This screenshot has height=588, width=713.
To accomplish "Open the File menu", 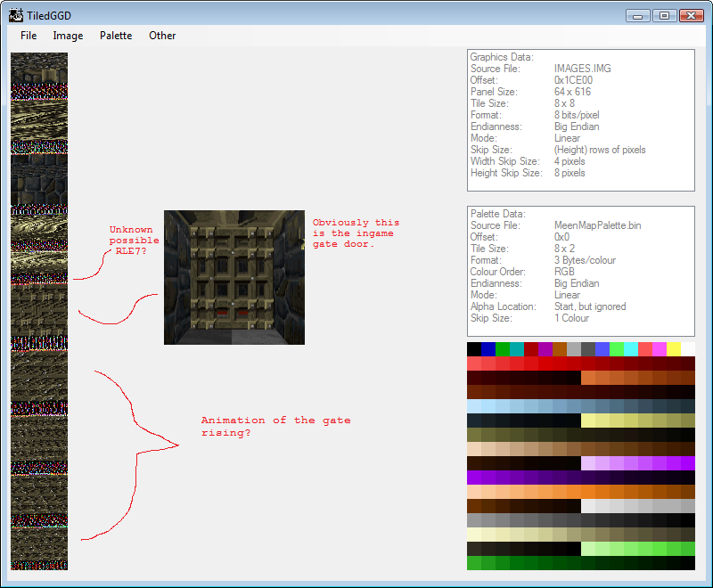I will pyautogui.click(x=29, y=36).
